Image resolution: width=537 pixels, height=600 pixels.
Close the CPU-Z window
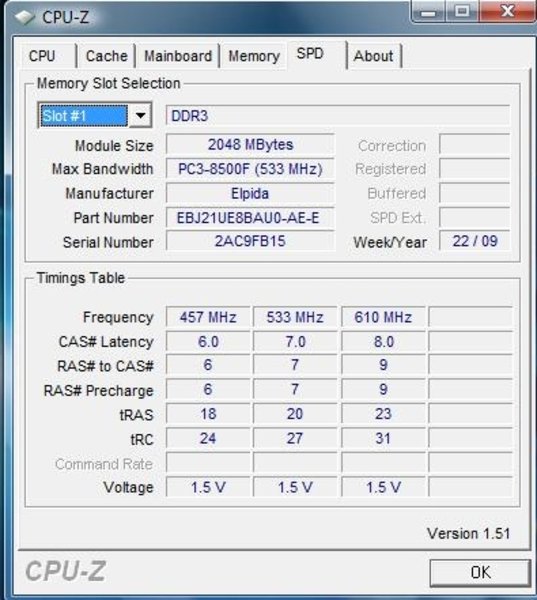tap(508, 11)
